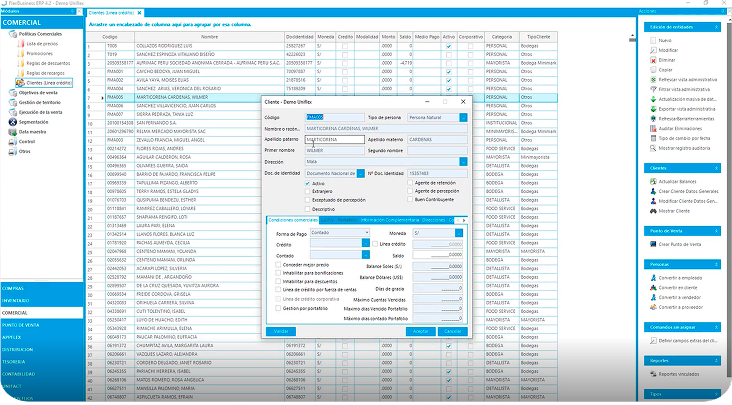Open the Tipo de persona dropdown
The image size is (732, 405).
pyautogui.click(x=463, y=117)
